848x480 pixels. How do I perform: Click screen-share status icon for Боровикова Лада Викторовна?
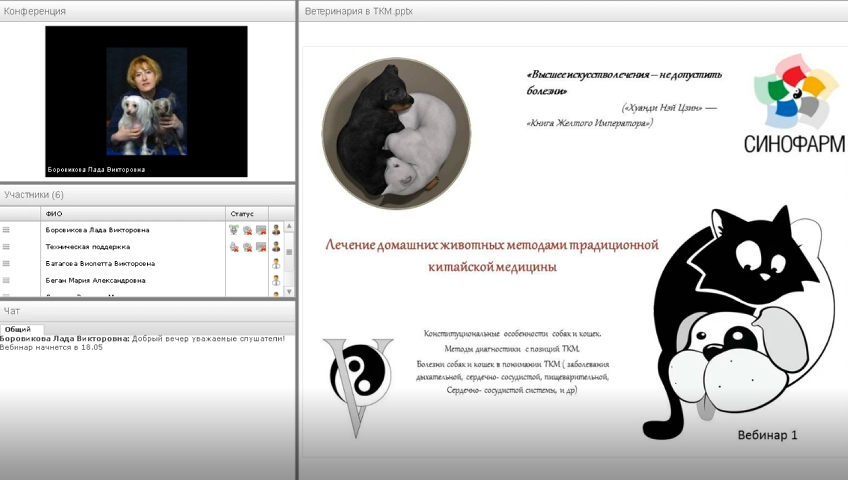tap(260, 230)
